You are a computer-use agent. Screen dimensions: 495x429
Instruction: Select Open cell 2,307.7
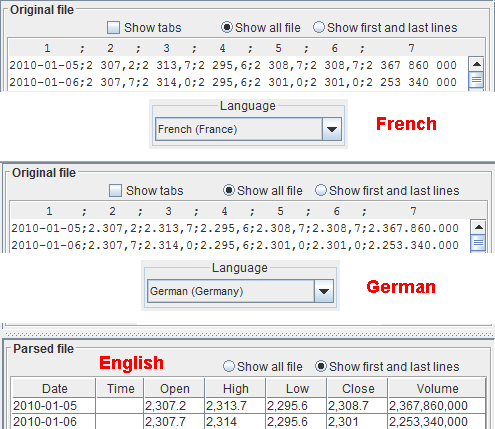[174, 421]
